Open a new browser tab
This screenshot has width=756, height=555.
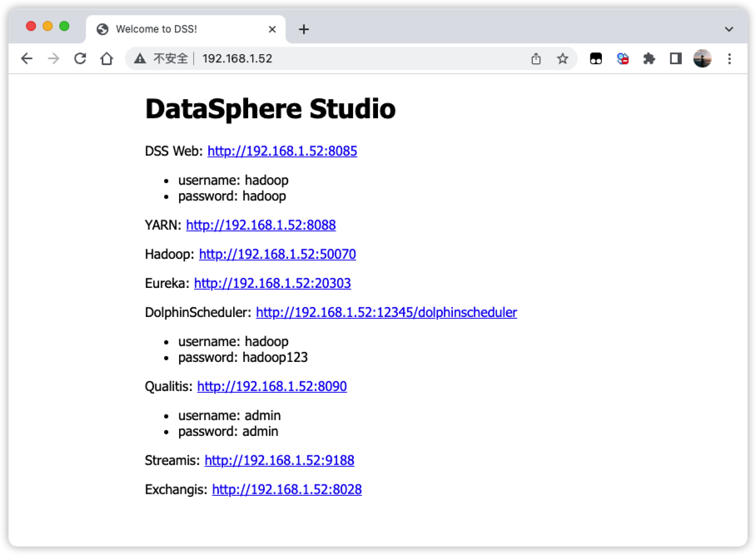point(304,29)
